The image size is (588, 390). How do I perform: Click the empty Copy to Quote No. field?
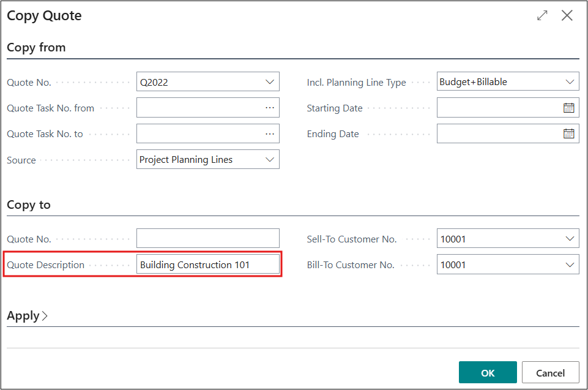coord(207,239)
